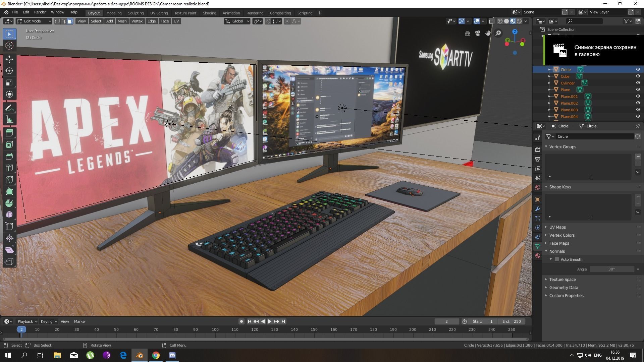Select the Rip Region tool
The image size is (644, 362).
click(x=9, y=262)
